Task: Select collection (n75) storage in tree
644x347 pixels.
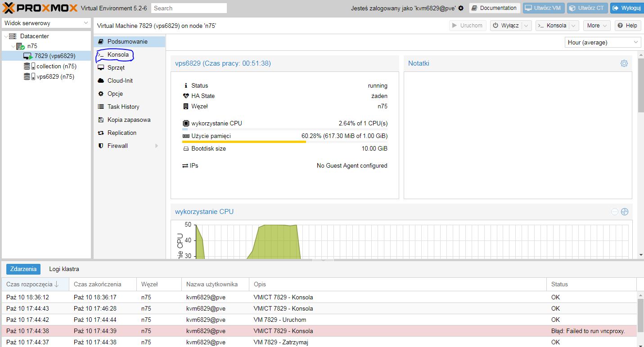Action: click(56, 66)
